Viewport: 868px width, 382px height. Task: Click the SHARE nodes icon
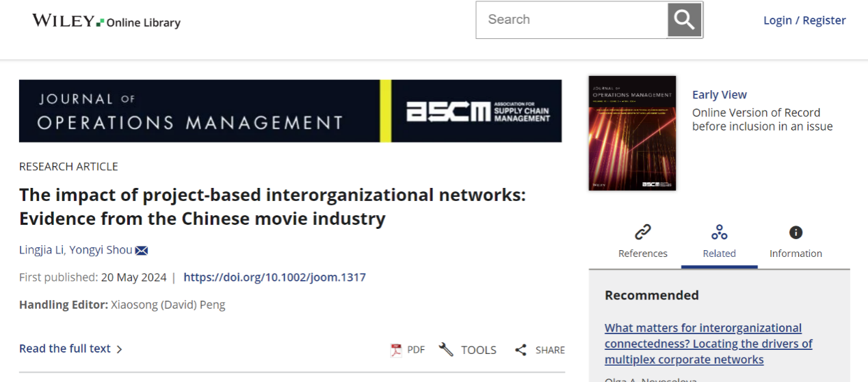(521, 350)
